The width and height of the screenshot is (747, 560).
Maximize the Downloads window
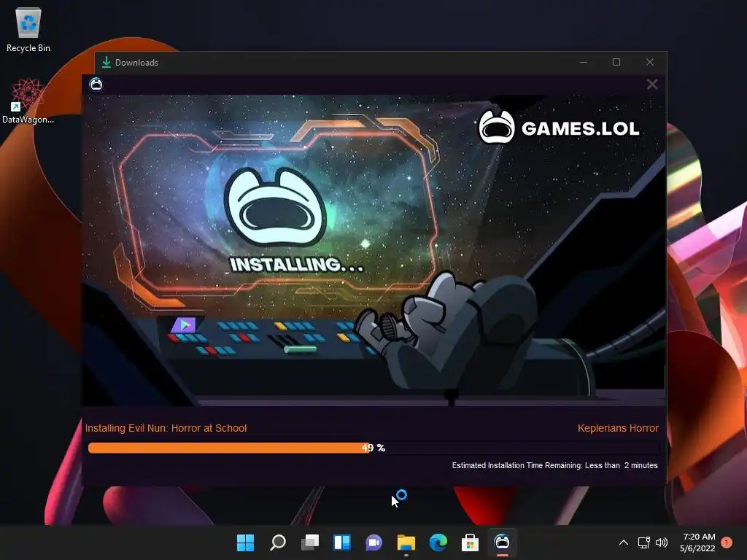616,63
